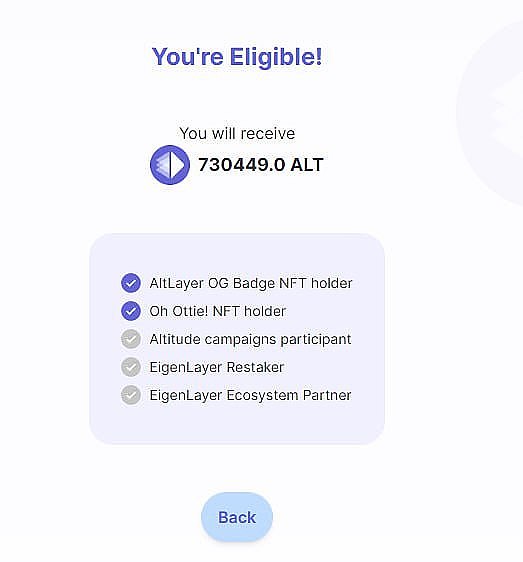Select the EigenLayer Restaker label
Screen dimensions: 523x562
[x=217, y=367]
